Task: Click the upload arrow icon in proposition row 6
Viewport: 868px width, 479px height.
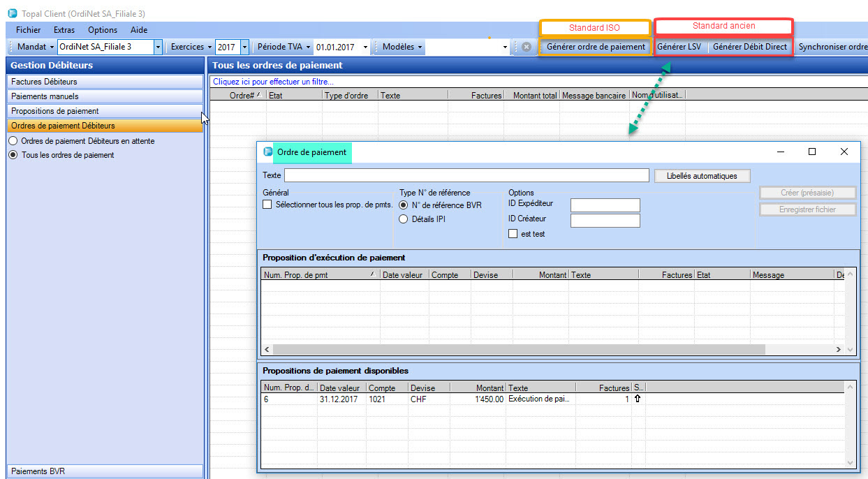Action: tap(638, 398)
